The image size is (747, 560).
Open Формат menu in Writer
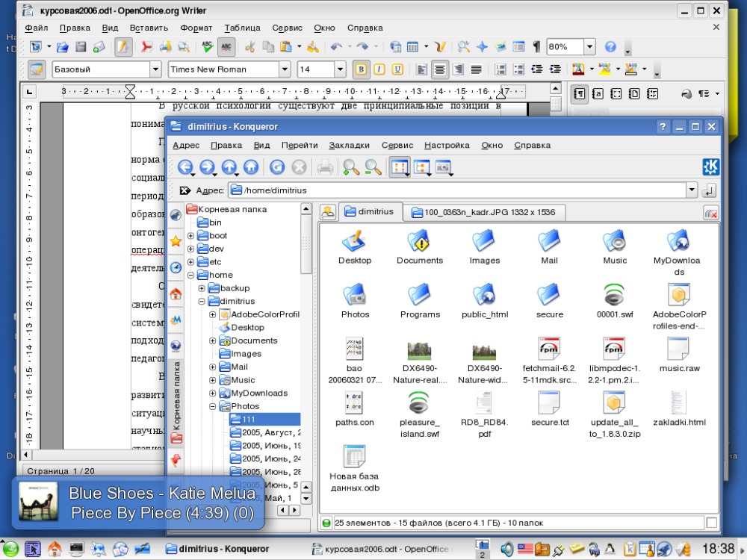coord(196,28)
